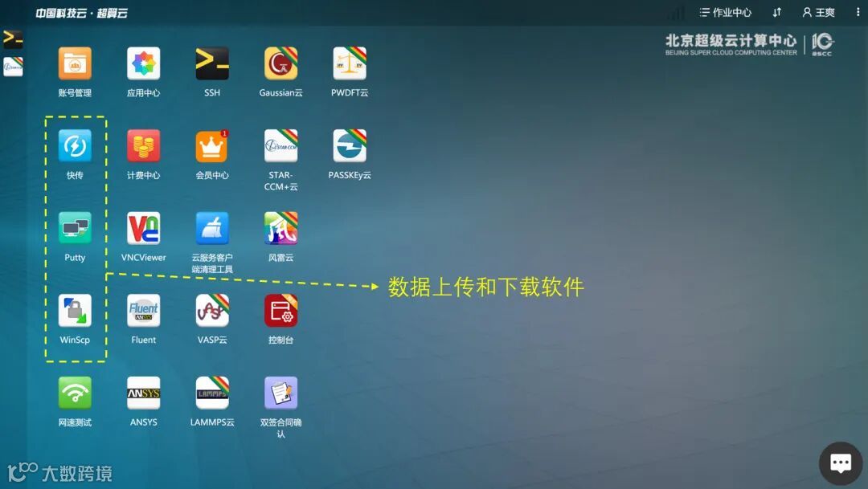This screenshot has height=489, width=868.
Task: Open the vertical three-dot more menu
Action: (x=858, y=12)
